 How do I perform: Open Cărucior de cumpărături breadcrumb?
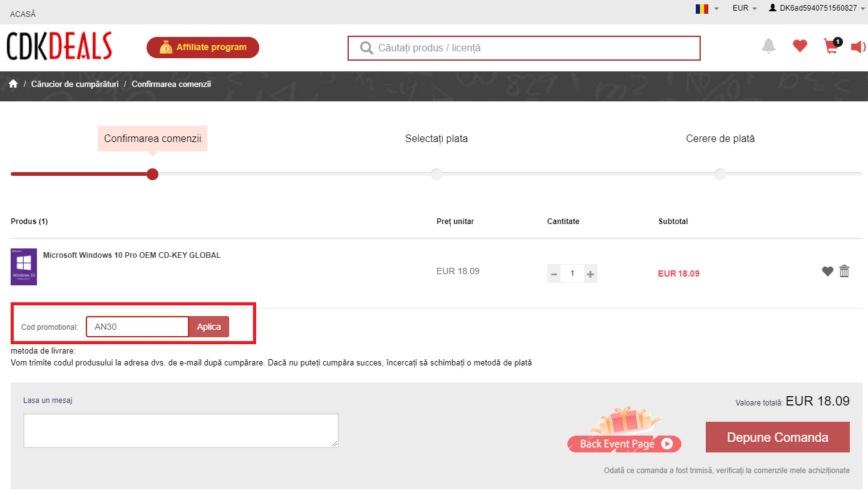[x=75, y=84]
